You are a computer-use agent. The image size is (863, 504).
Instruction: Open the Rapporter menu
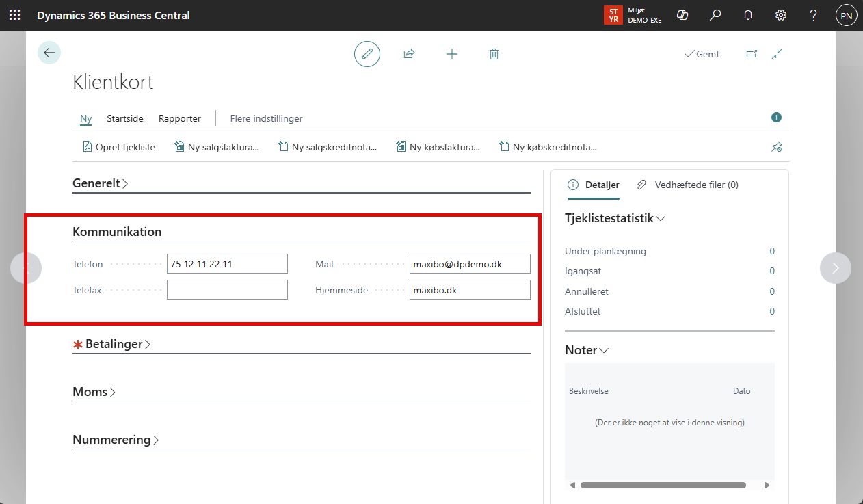[x=180, y=118]
